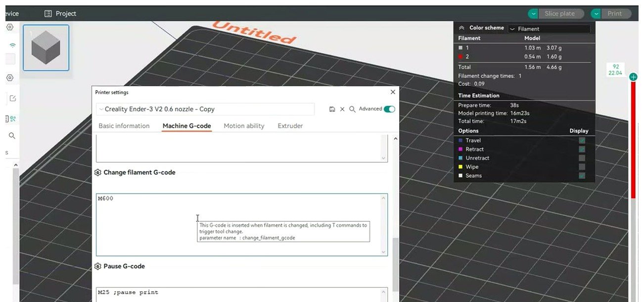Click up arrow in Change filament G-code box
The image size is (644, 302).
pos(383,199)
